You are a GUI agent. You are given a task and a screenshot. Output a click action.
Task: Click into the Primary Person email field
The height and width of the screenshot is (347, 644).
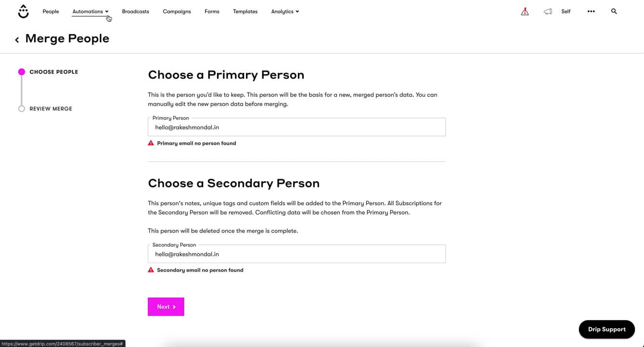(x=296, y=128)
